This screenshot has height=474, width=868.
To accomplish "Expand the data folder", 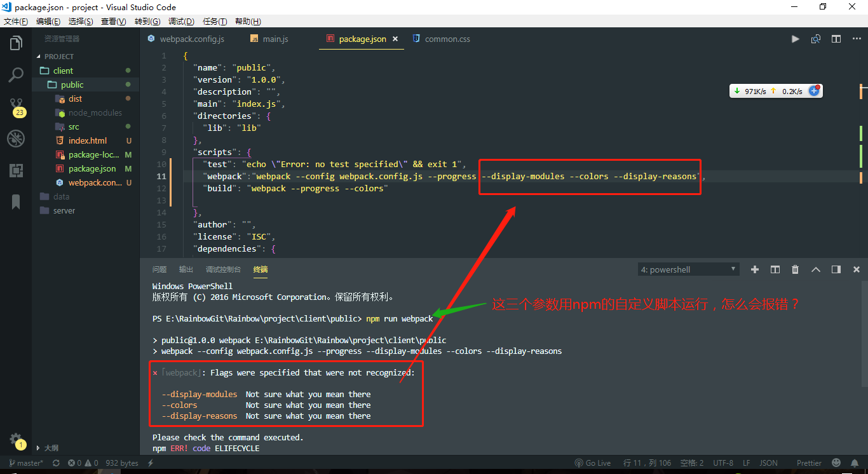I will click(86, 196).
